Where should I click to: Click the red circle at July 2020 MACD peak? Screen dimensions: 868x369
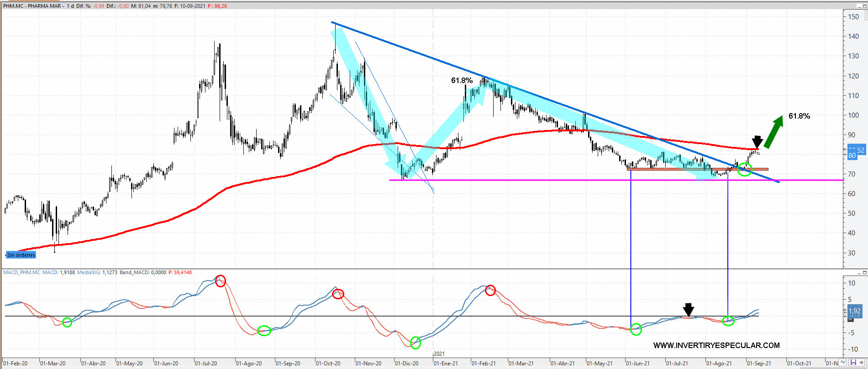(x=221, y=281)
